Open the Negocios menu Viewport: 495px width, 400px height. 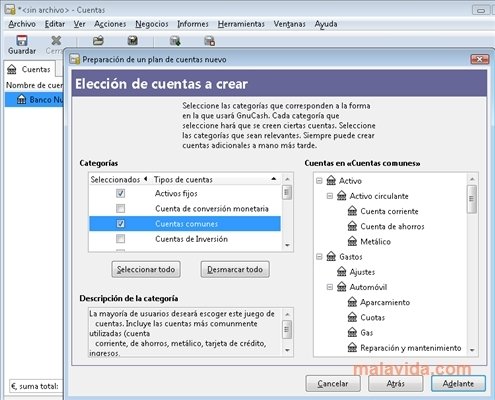pyautogui.click(x=152, y=24)
